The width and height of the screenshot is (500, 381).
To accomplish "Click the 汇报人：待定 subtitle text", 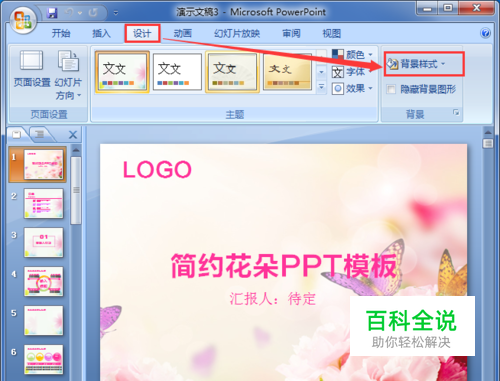I will [x=272, y=299].
